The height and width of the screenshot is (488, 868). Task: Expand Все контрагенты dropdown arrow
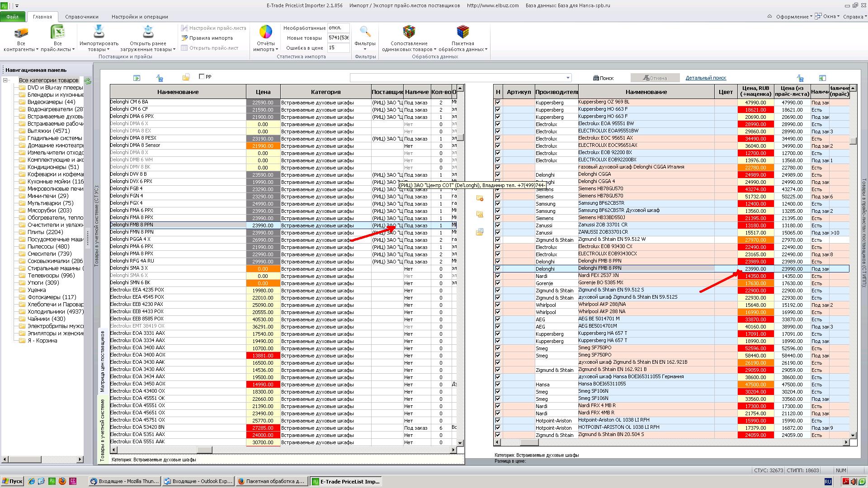point(38,50)
